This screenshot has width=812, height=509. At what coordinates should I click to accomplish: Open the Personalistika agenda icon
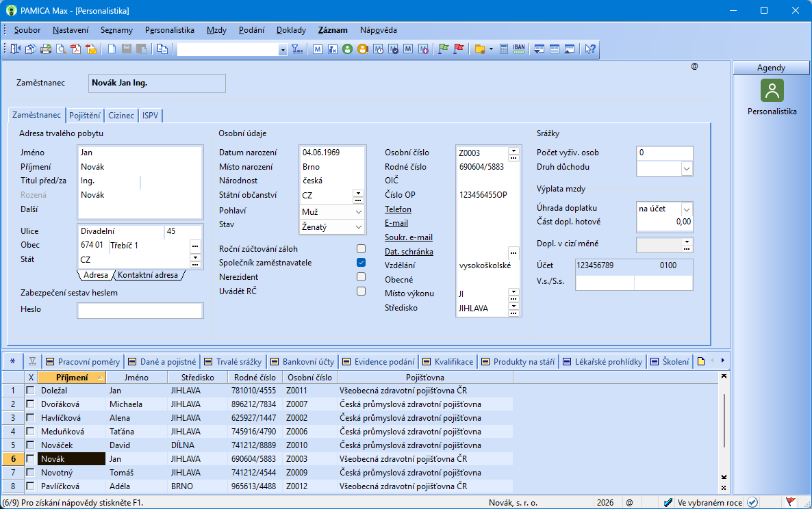tap(772, 91)
